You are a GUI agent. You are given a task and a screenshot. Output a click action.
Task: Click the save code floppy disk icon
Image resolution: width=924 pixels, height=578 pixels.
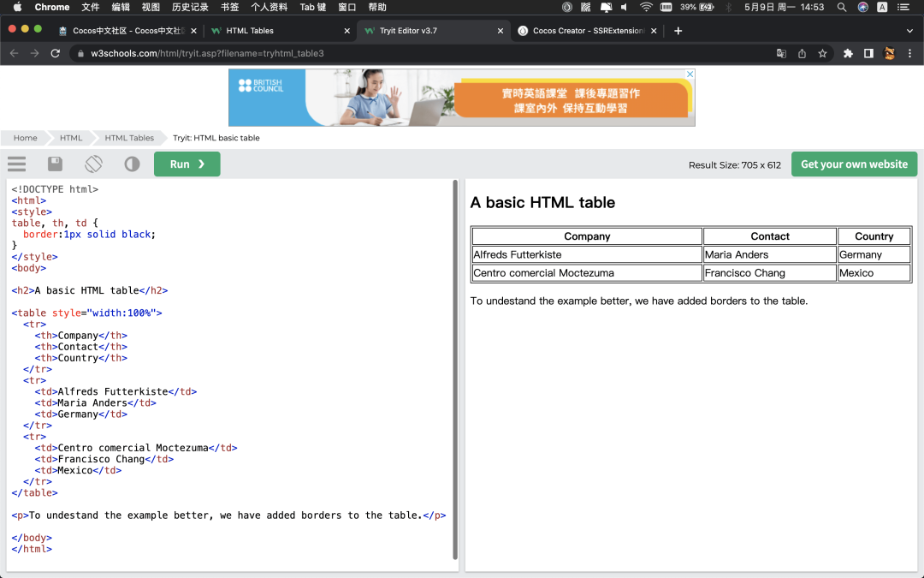[55, 164]
